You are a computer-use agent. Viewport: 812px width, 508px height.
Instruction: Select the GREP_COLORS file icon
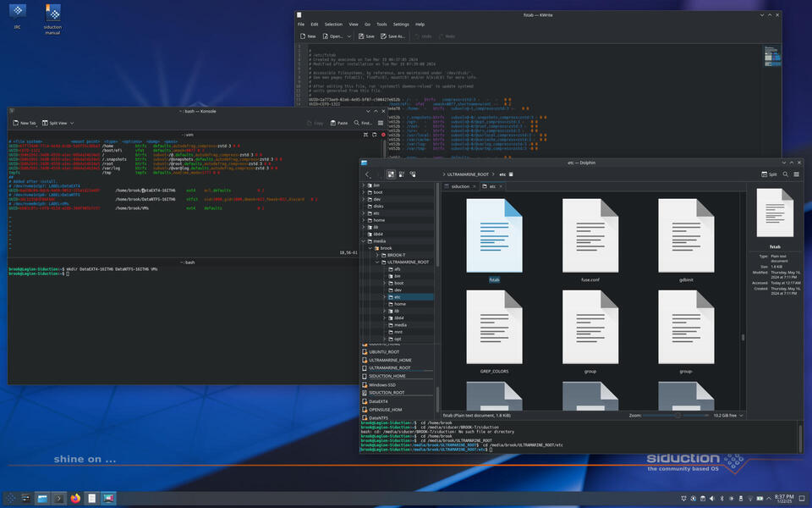coord(494,327)
